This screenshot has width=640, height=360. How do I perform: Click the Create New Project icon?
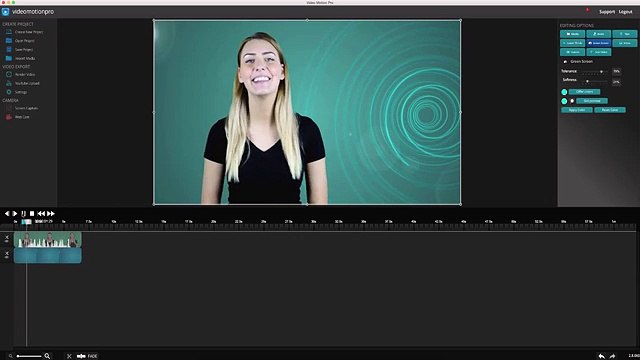pos(9,32)
